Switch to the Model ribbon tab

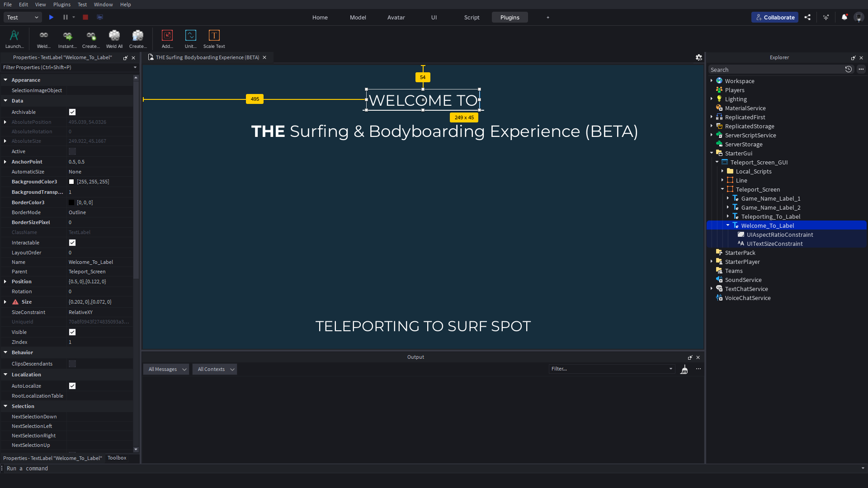[x=358, y=17]
